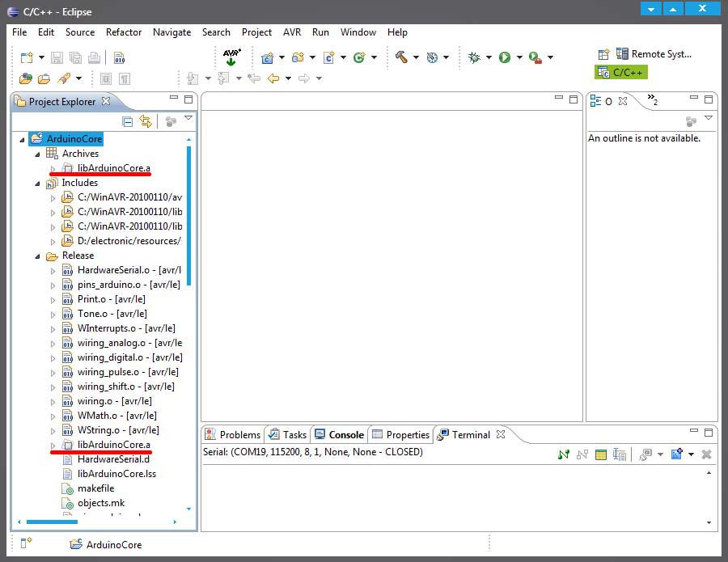728x562 pixels.
Task: Close the Terminal view tab
Action: 501,434
